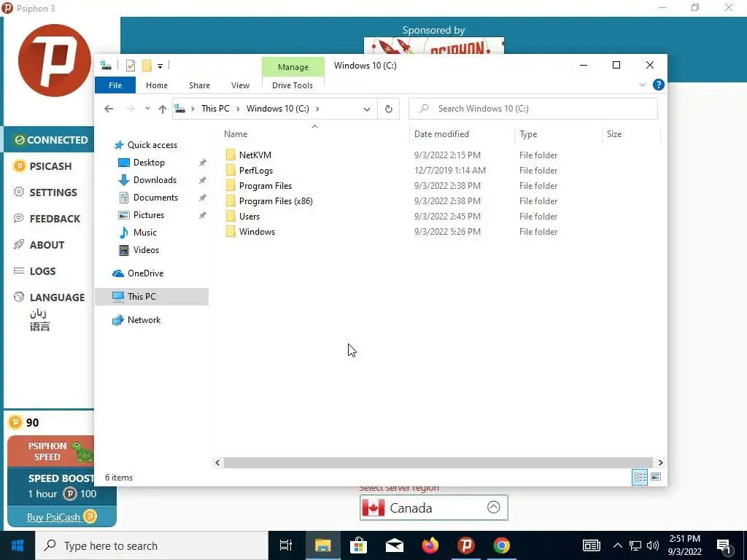Purchase 1 hour Speed Boost for 100
Screen dimensions: 747x560
point(61,486)
